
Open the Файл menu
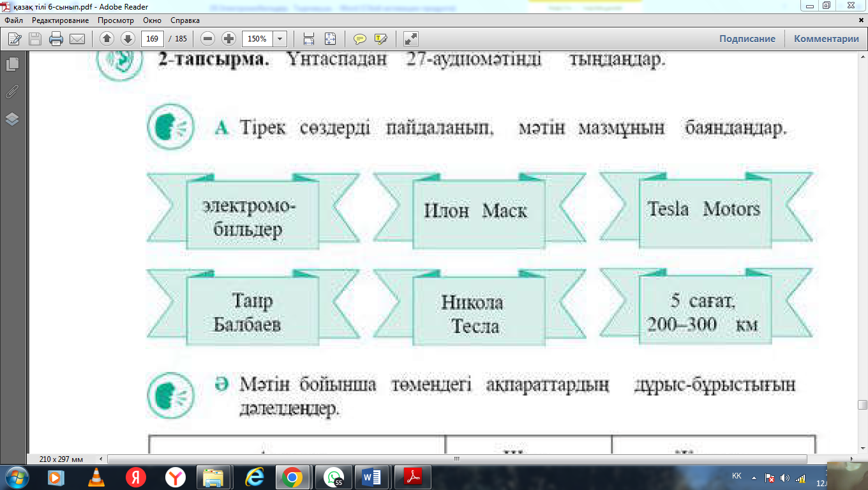(x=13, y=20)
